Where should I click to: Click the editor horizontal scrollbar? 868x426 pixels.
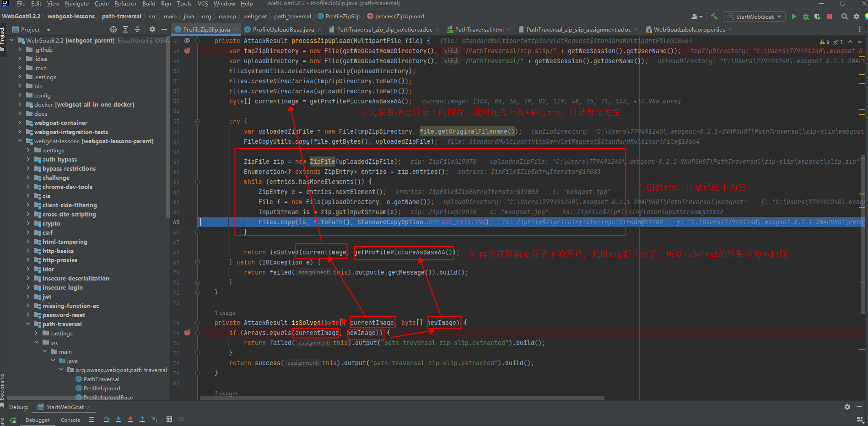tap(403, 398)
